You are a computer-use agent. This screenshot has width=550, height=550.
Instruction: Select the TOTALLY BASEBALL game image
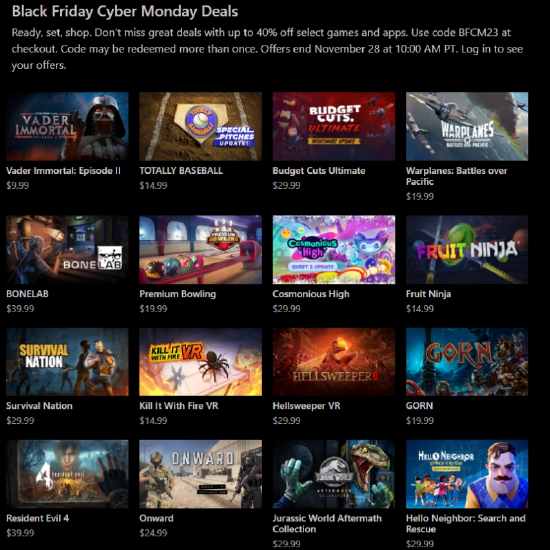(x=200, y=126)
